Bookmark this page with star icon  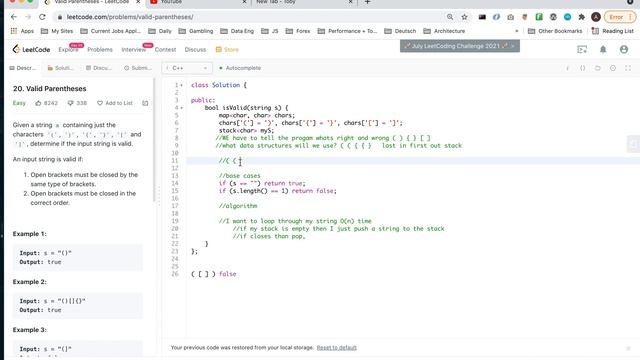[464, 17]
